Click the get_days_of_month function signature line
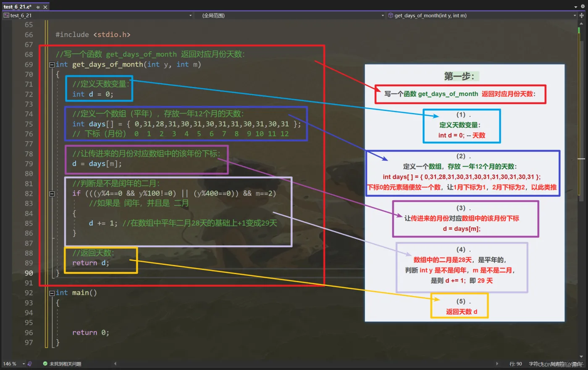This screenshot has width=588, height=370. (x=128, y=65)
